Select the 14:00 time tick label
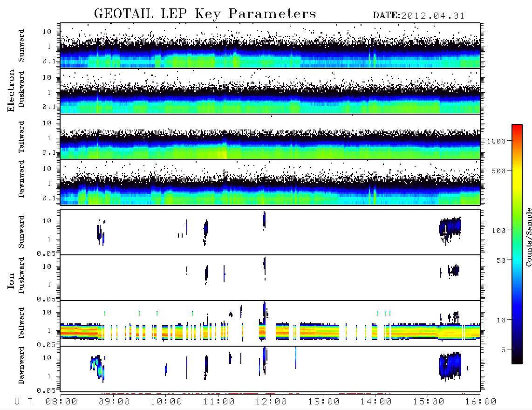This screenshot has width=532, height=410. (x=376, y=402)
